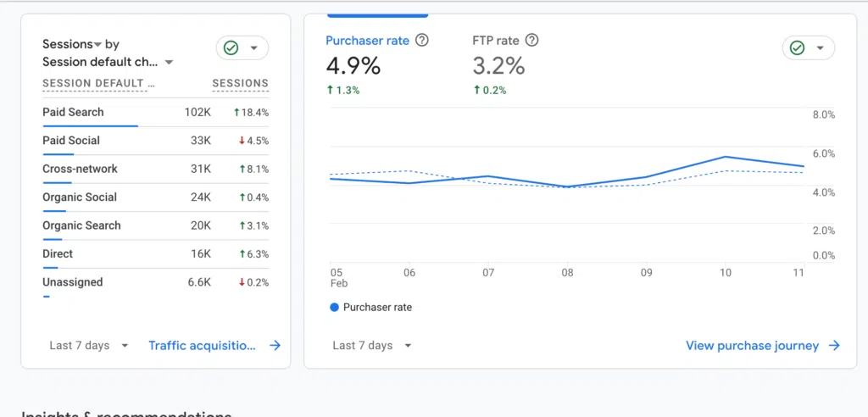The width and height of the screenshot is (868, 417).
Task: Click SESSIONS column header
Action: point(240,84)
